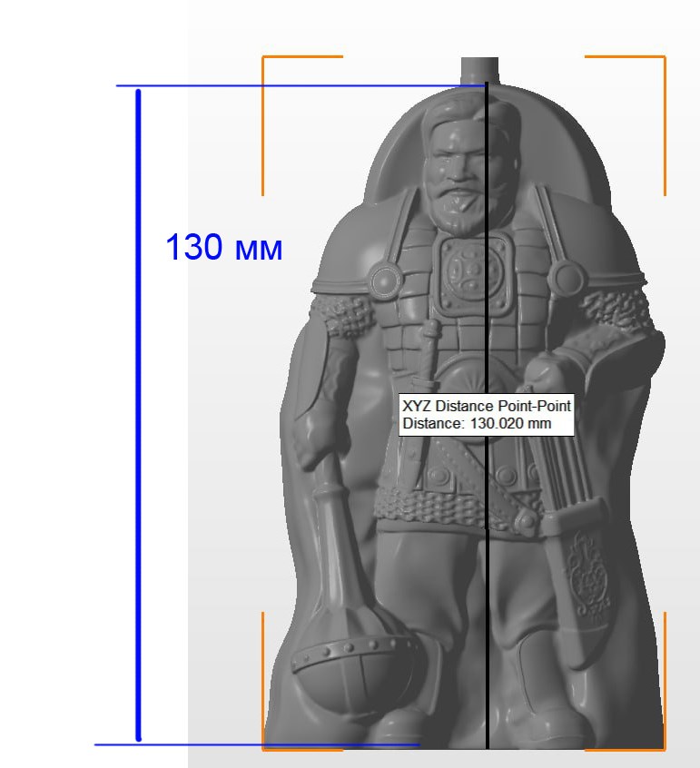700x768 pixels.
Task: Select the "Distance: 130.020 mm" value
Action: pyautogui.click(x=477, y=424)
